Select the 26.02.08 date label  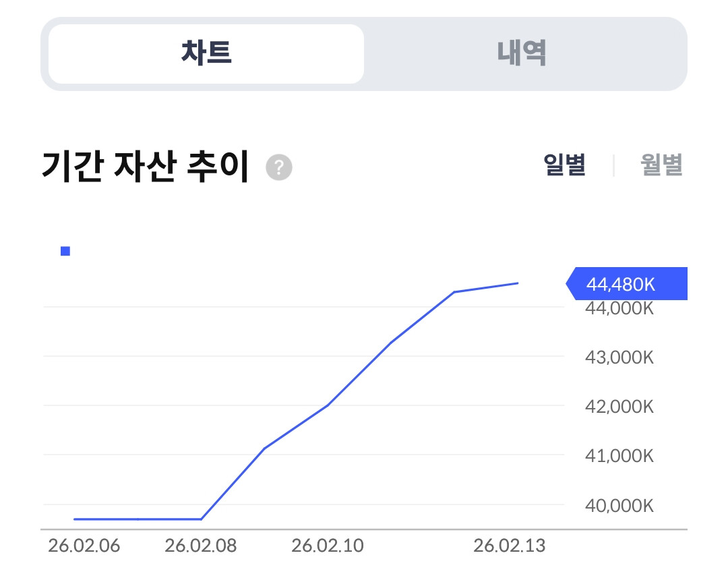point(201,546)
